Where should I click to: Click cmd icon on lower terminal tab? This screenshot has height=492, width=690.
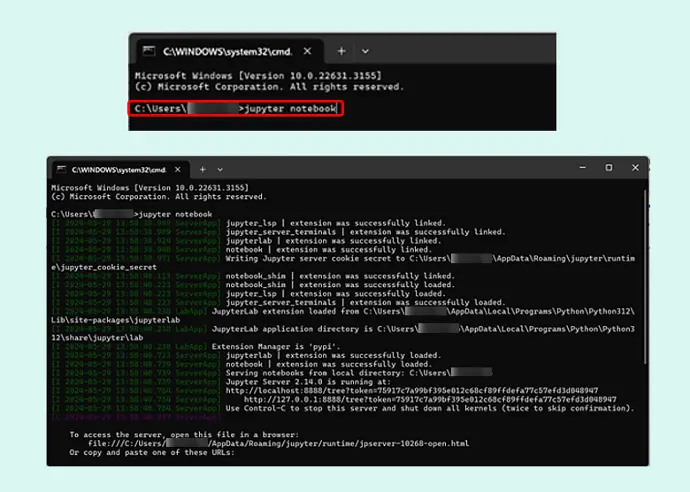click(62, 169)
